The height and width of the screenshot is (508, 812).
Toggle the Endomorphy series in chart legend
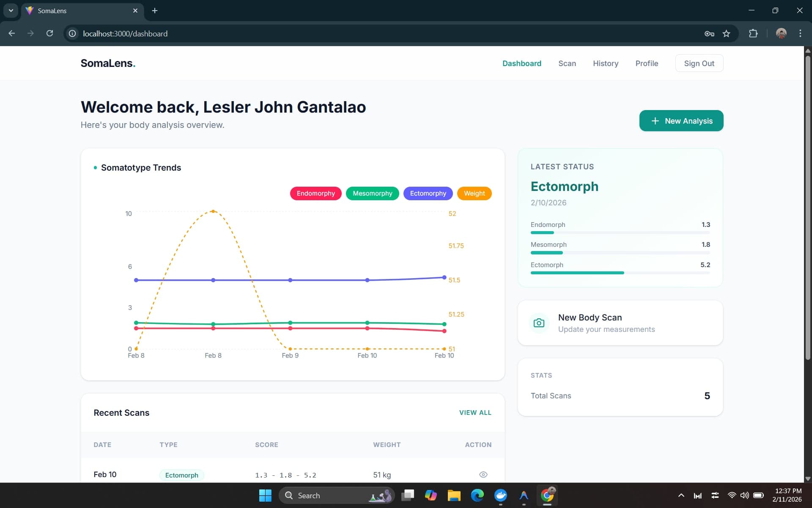pos(315,193)
